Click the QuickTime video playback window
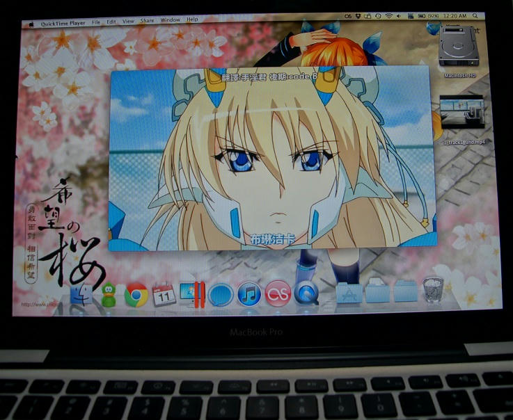Viewport: 513px width, 420px height. [272, 159]
